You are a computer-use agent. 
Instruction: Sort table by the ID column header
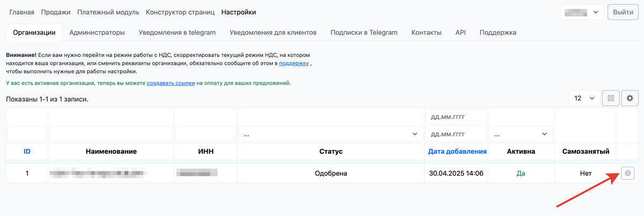[27, 152]
